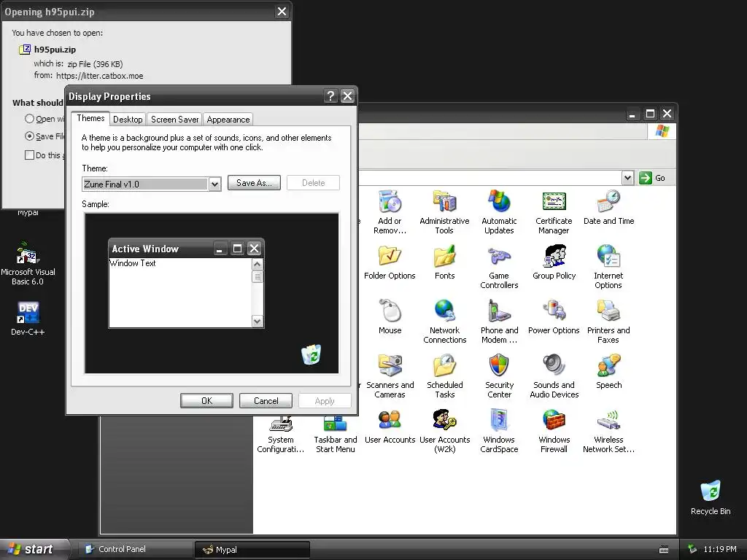
Task: Click the Save As... button
Action: (x=254, y=183)
